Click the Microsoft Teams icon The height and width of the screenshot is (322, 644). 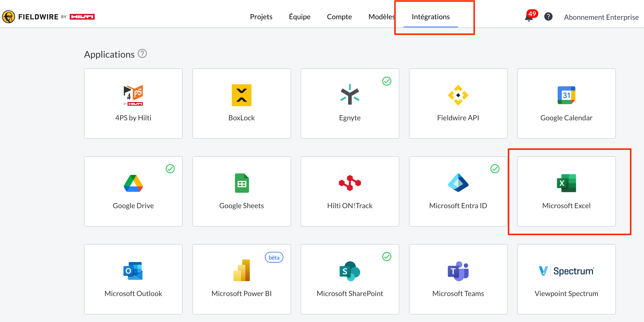coord(458,271)
